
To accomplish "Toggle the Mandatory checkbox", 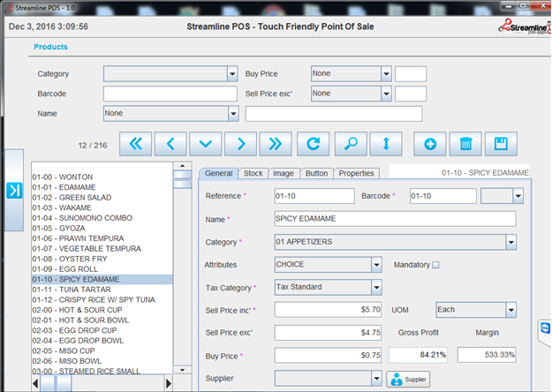I will pyautogui.click(x=435, y=265).
